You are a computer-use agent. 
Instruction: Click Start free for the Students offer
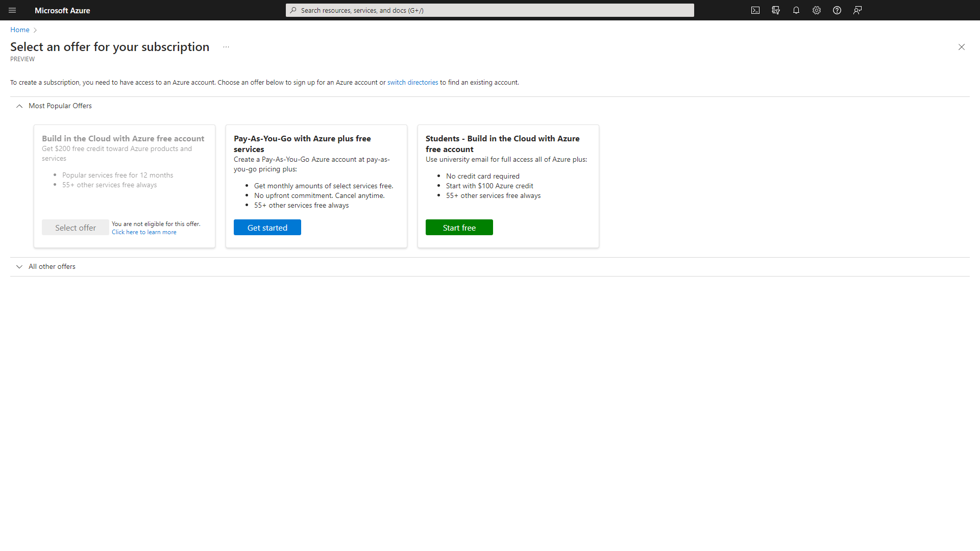pos(459,227)
